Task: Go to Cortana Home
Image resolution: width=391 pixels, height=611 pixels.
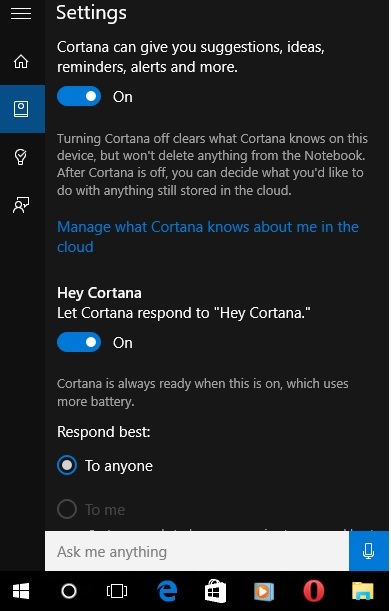Action: (21, 61)
